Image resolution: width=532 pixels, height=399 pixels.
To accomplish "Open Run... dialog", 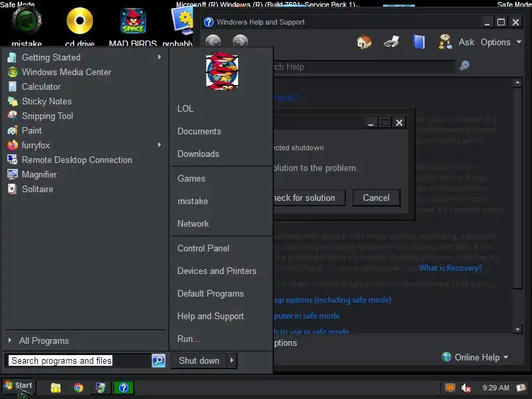I will [189, 339].
